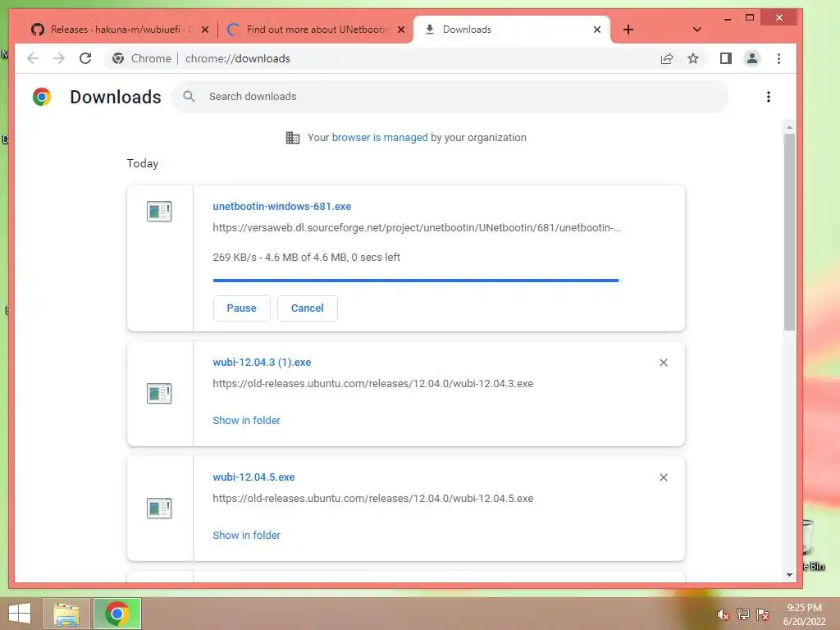
Task: Close the Releases hakuna-m/wubiuefi tab
Action: [x=204, y=30]
